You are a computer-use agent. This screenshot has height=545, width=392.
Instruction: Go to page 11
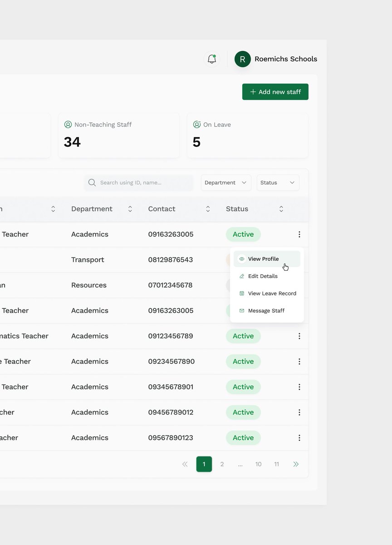(x=276, y=464)
